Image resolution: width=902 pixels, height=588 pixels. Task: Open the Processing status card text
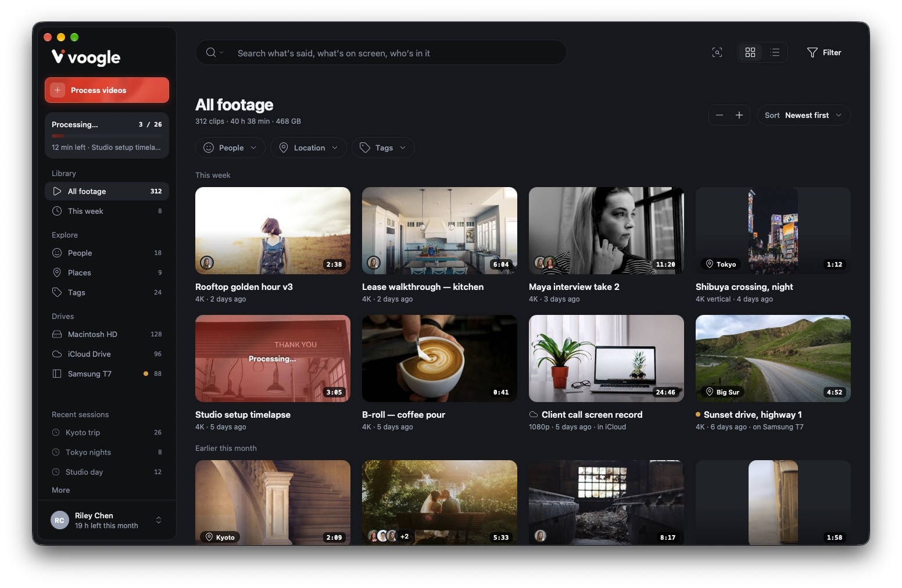coord(74,124)
